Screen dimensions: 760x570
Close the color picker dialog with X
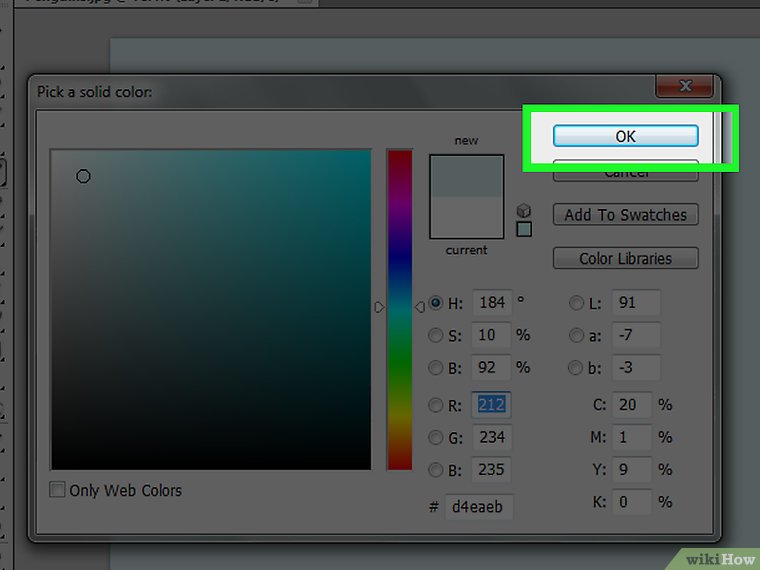(x=685, y=87)
